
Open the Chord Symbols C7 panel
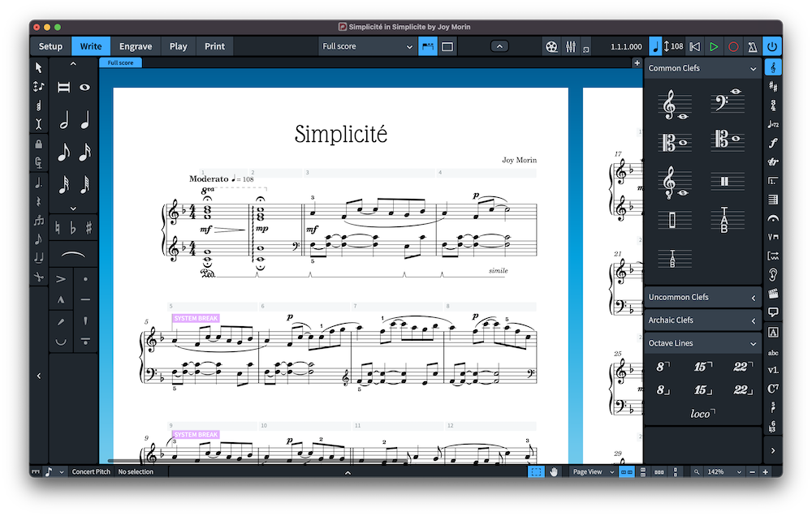(773, 389)
